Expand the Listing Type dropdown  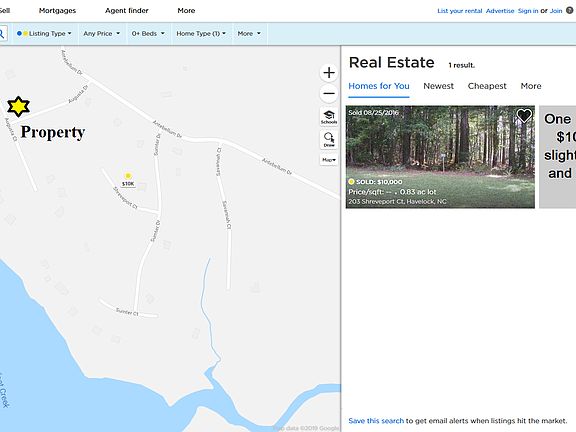click(44, 33)
